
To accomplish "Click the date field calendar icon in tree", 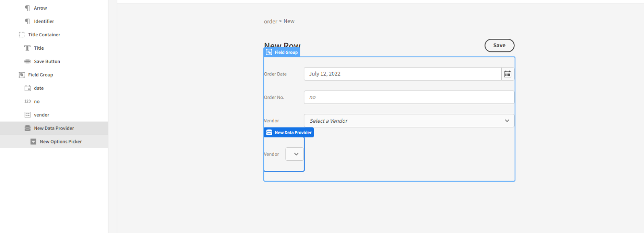I will (27, 88).
